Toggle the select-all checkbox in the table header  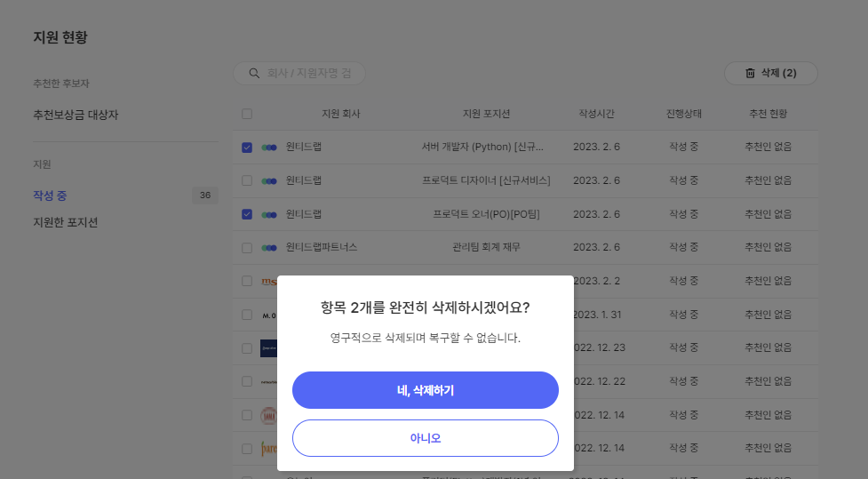[x=247, y=114]
